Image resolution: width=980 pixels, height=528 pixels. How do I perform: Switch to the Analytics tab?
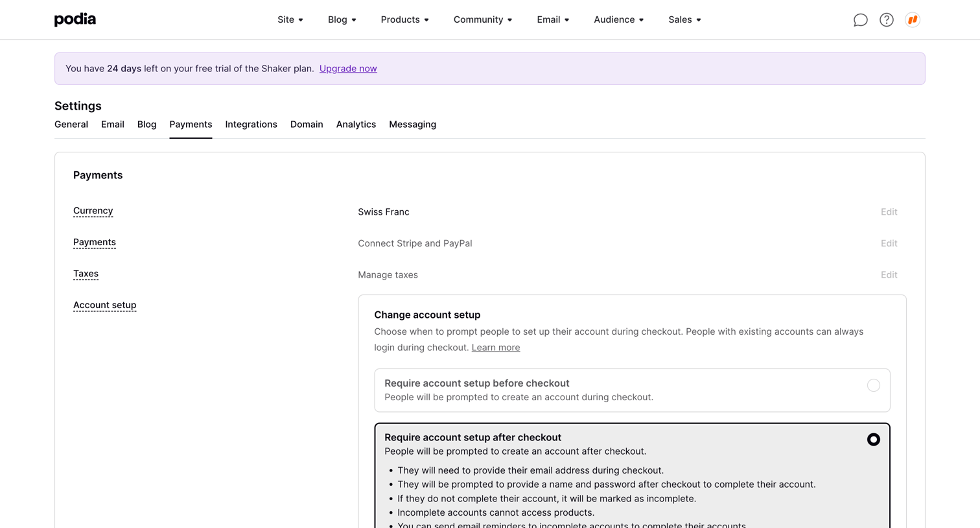click(x=356, y=125)
